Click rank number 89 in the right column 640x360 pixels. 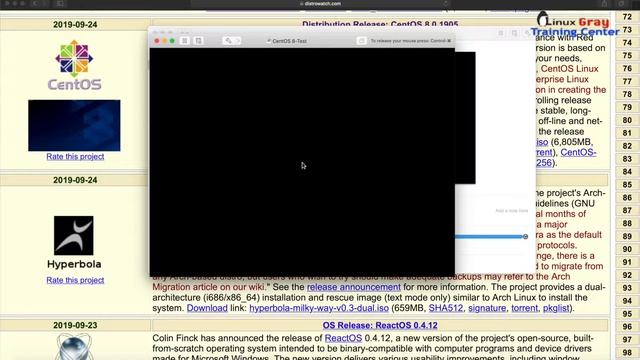click(x=627, y=236)
